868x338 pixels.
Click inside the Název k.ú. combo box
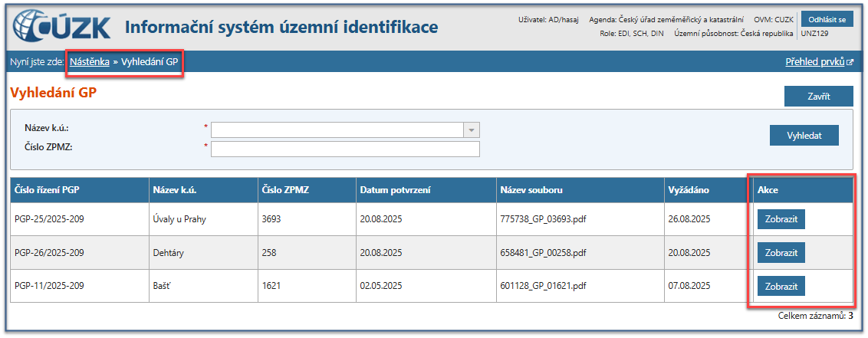tap(337, 130)
